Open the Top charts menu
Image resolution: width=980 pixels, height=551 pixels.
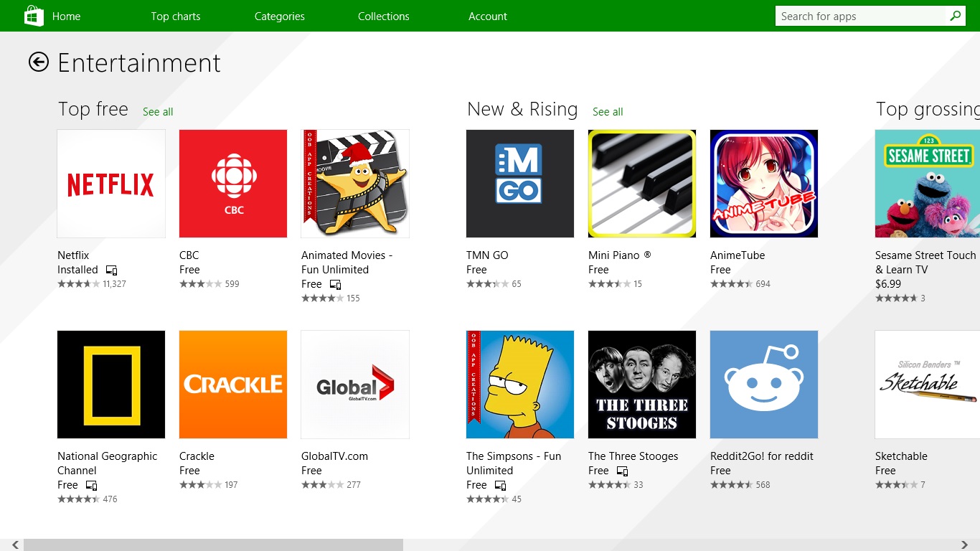click(x=176, y=16)
